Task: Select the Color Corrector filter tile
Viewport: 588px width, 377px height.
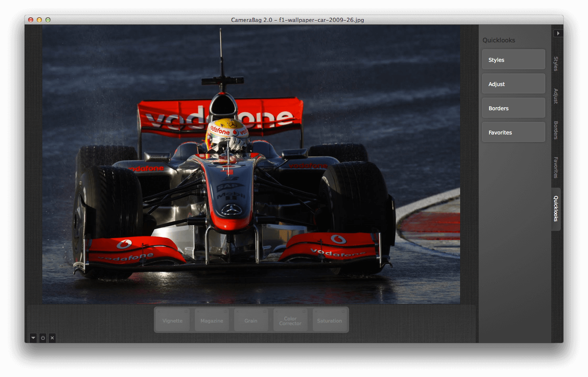Action: click(x=290, y=320)
